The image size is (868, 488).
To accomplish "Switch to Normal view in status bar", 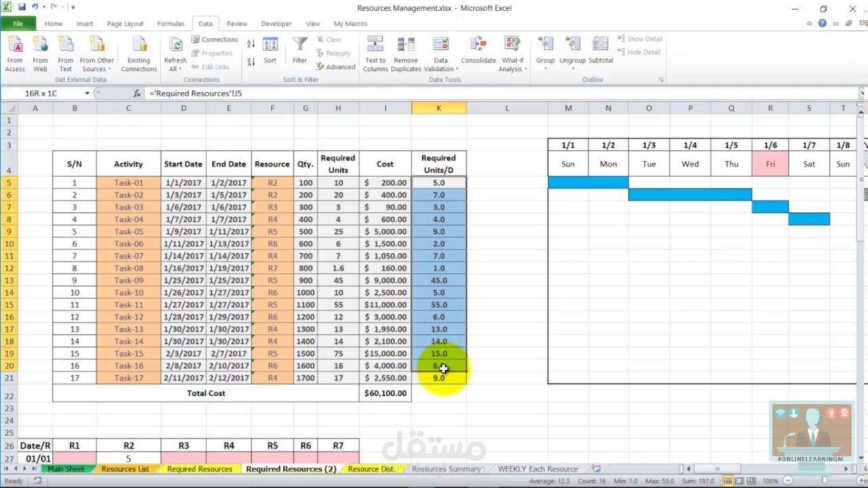I will pos(728,481).
